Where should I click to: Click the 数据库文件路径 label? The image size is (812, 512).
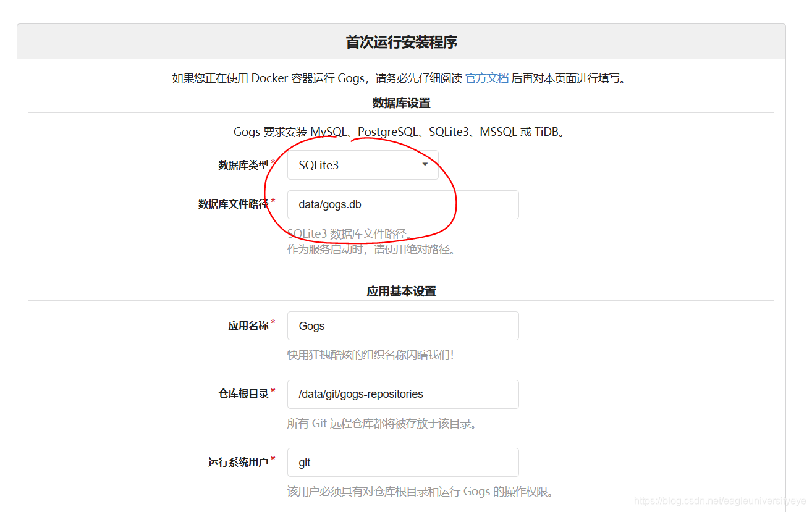tap(234, 204)
